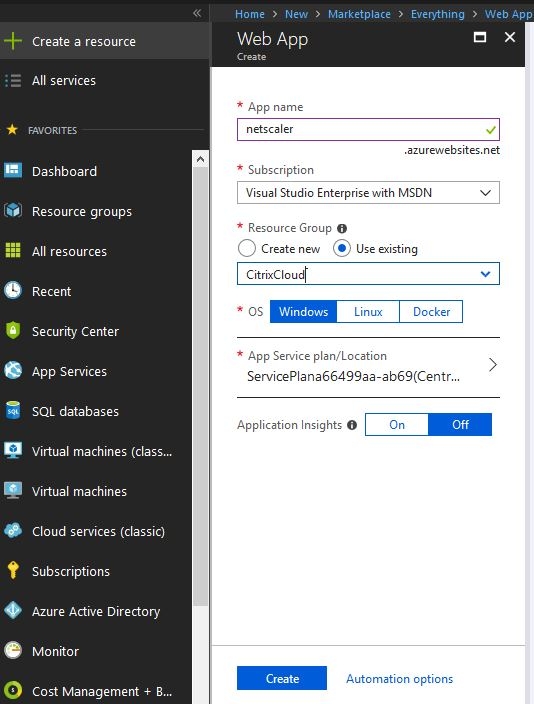Open App Services menu label
The image size is (534, 704).
(x=69, y=372)
